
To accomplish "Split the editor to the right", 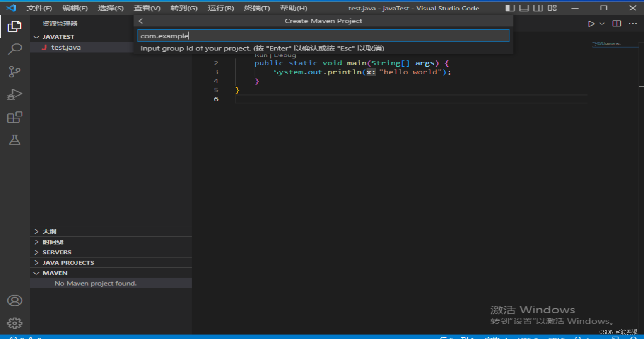I will point(617,24).
